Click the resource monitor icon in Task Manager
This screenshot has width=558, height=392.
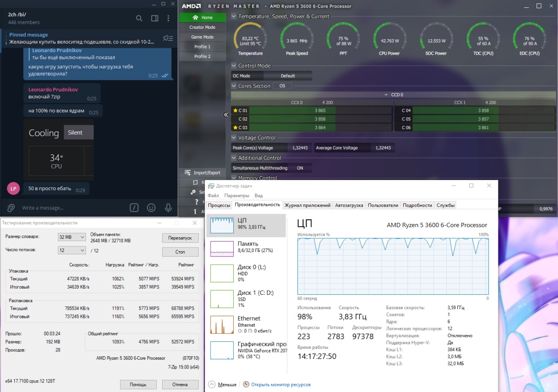click(x=246, y=385)
